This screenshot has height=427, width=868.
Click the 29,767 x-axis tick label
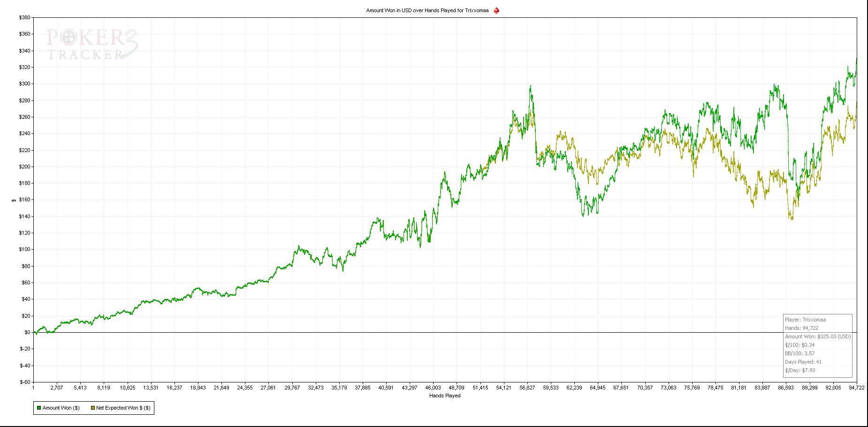pos(292,388)
